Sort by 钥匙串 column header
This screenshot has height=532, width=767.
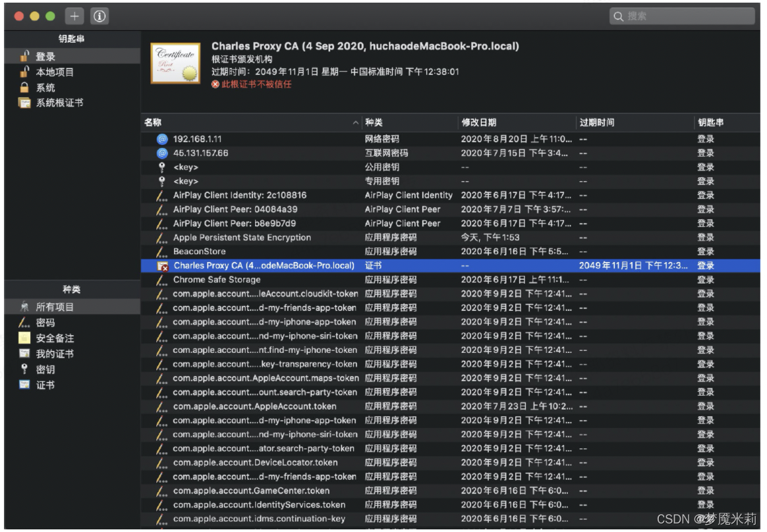click(727, 122)
